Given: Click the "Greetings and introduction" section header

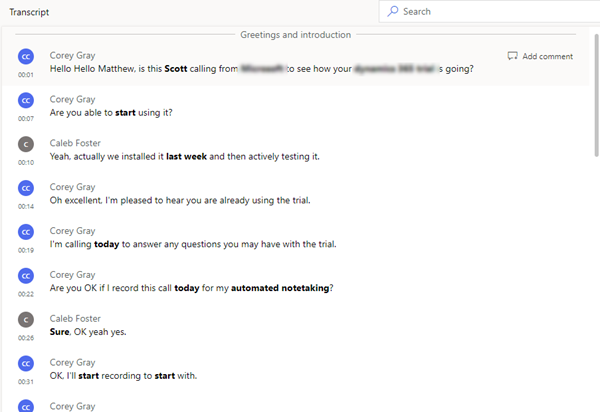Looking at the screenshot, I should click(x=295, y=34).
